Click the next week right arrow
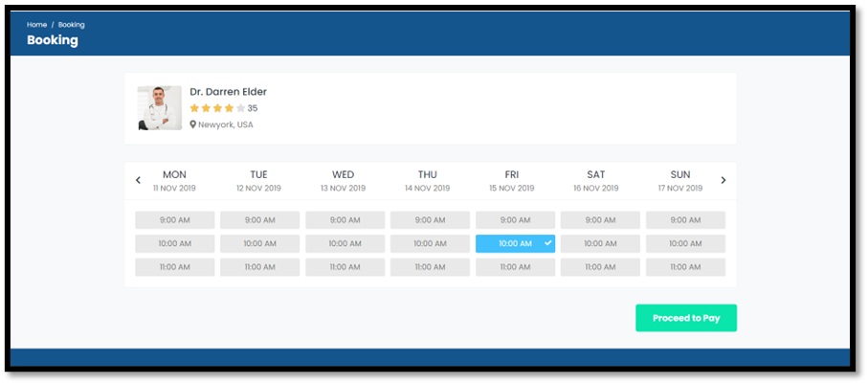 (723, 180)
